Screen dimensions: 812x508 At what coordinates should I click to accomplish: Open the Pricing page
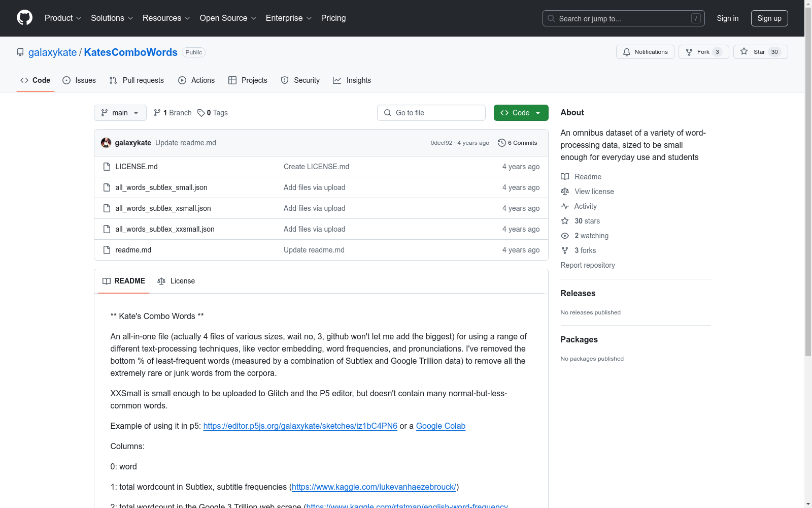(333, 18)
